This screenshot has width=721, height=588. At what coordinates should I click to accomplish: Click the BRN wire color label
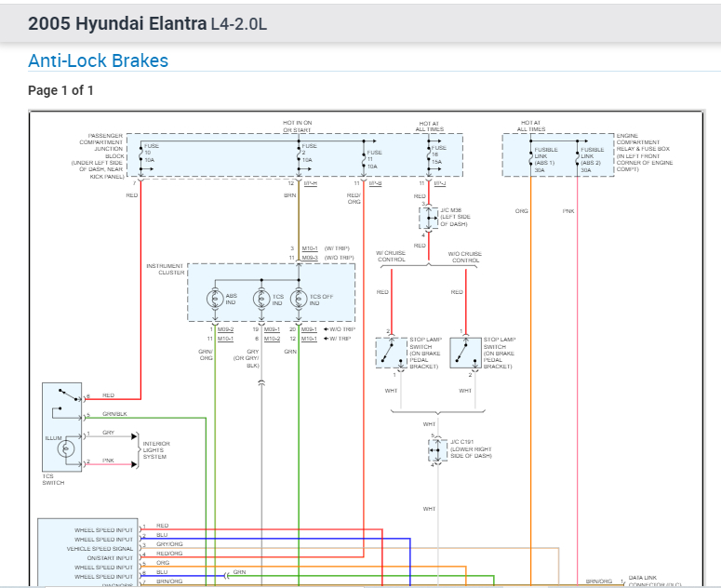tap(290, 195)
